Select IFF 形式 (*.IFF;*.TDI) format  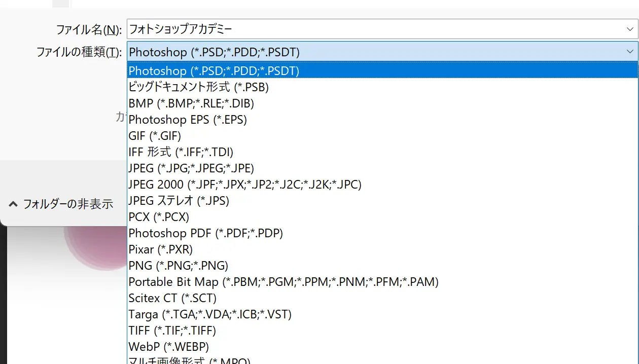point(382,152)
